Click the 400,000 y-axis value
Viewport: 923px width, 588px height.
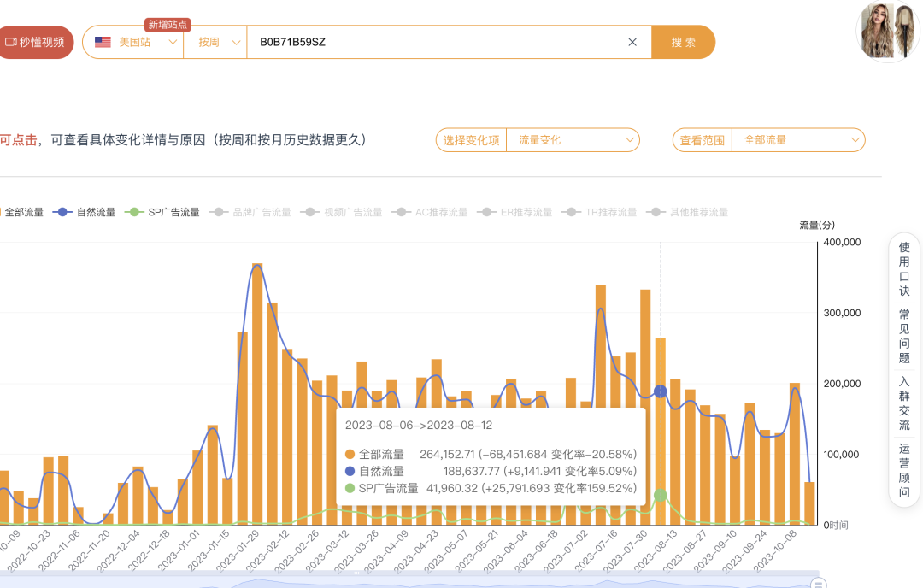pyautogui.click(x=842, y=242)
